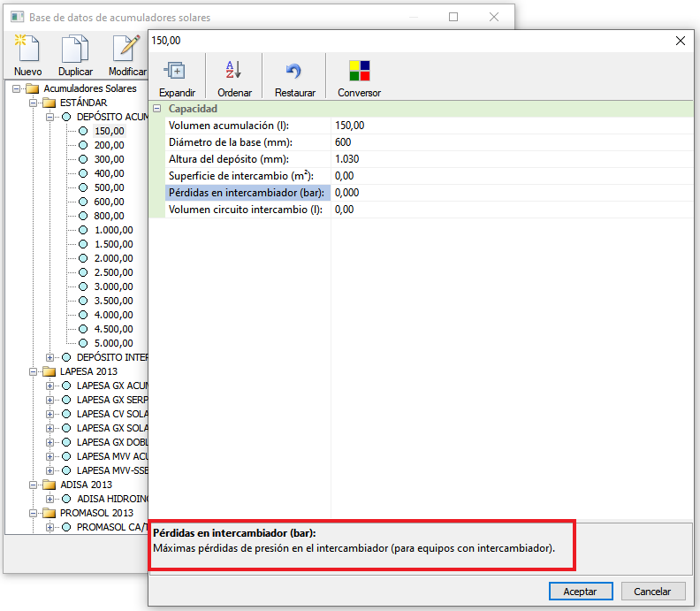Open the Conversor color-squares tool
700x611 pixels.
[x=359, y=71]
